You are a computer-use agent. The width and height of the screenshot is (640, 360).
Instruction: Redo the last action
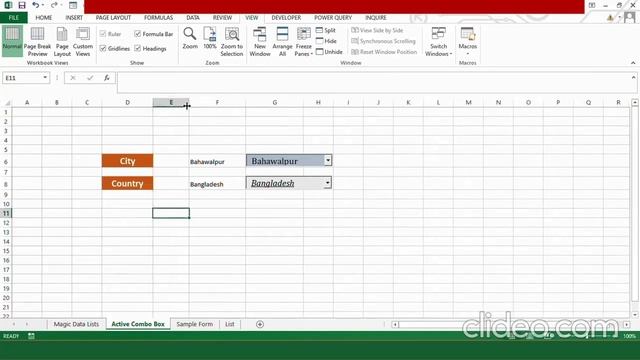tap(54, 5)
